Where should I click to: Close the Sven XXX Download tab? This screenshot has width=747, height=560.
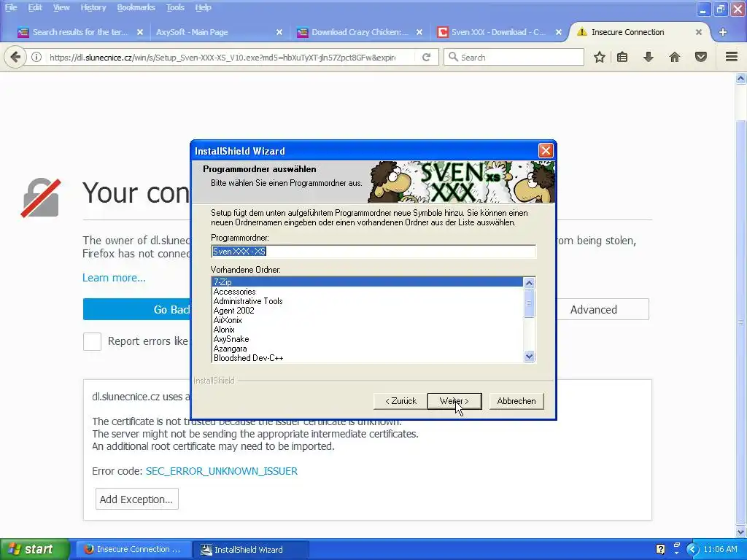coord(559,32)
